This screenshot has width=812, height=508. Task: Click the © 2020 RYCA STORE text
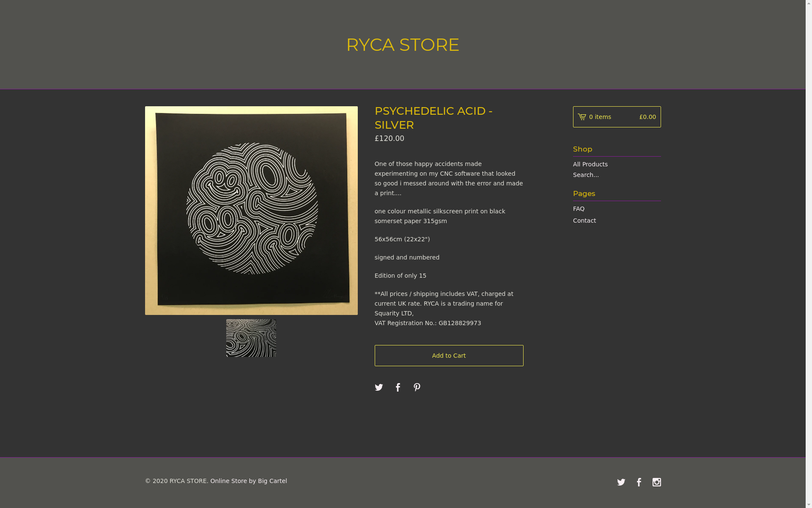point(177,481)
